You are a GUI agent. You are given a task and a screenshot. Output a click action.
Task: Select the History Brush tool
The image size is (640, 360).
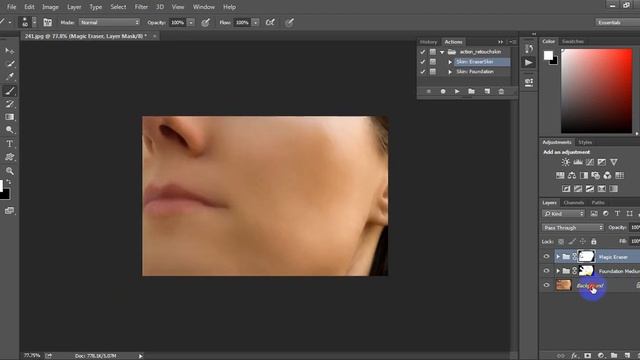click(10, 104)
